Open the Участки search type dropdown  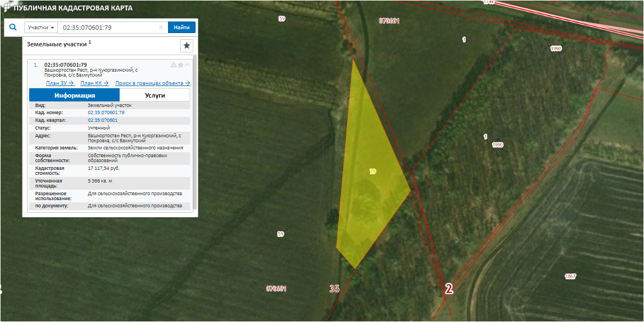[41, 28]
